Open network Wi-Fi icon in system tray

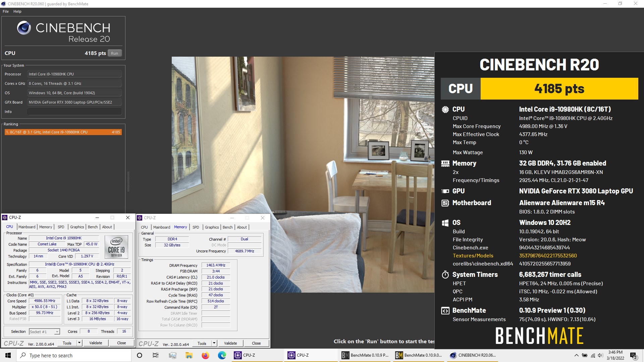pos(593,355)
